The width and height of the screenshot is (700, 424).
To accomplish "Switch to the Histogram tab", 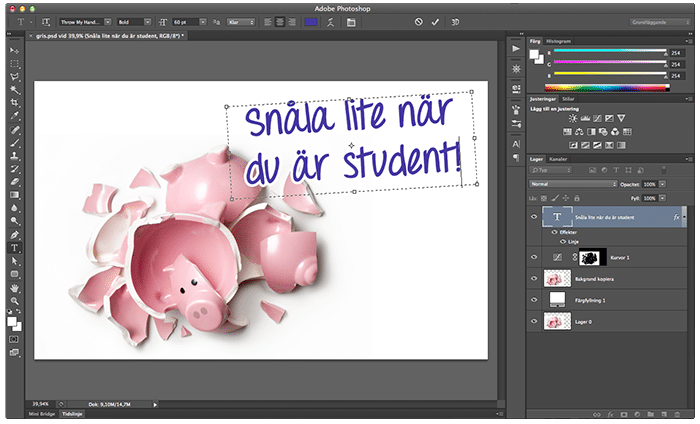I will pos(558,41).
